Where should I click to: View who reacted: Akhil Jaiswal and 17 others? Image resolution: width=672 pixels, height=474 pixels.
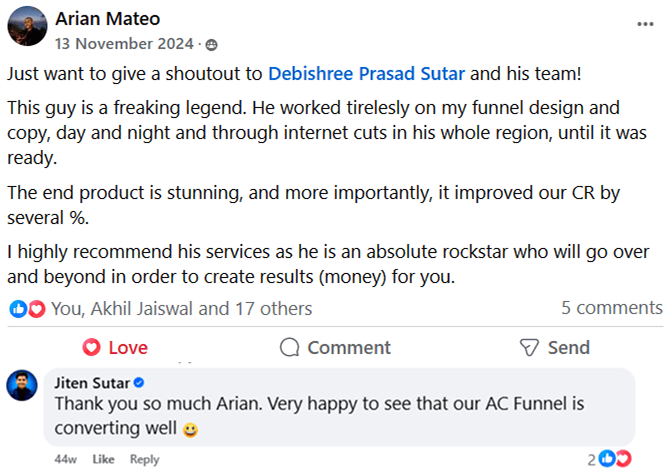[x=181, y=309]
